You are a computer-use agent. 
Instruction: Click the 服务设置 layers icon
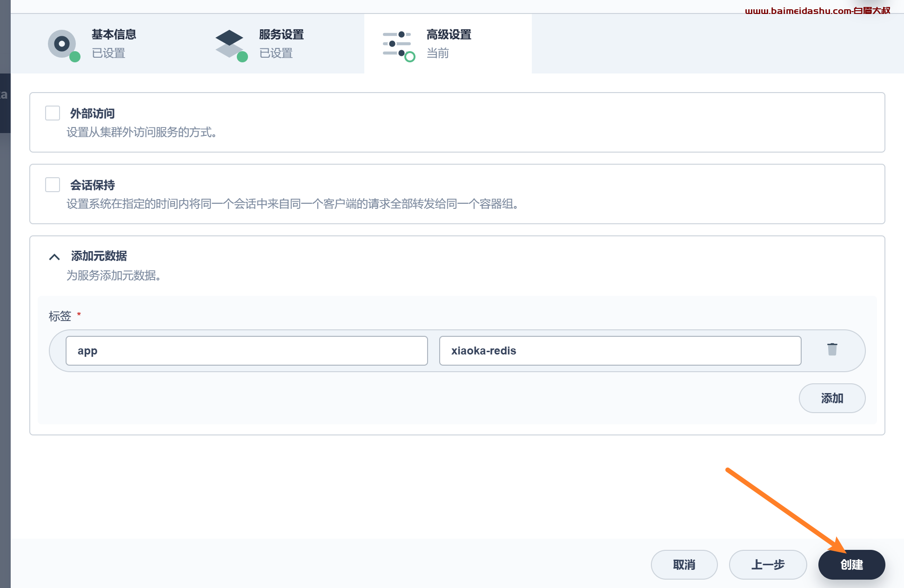coord(231,45)
